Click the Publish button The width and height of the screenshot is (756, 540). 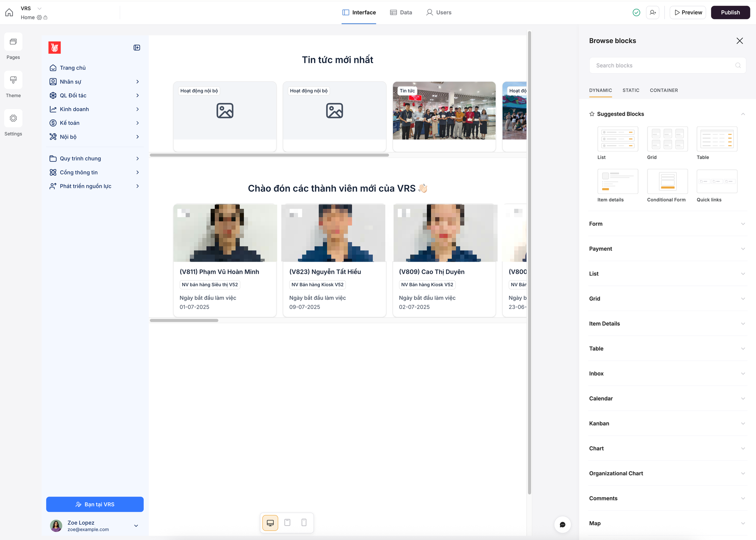(730, 12)
